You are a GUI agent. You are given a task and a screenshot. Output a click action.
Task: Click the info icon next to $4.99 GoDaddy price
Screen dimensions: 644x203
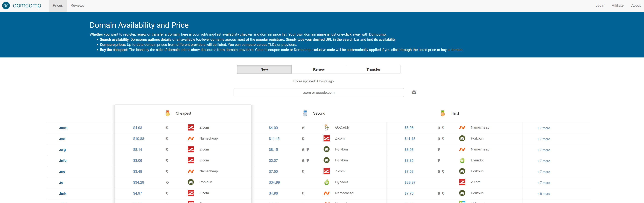point(303,128)
